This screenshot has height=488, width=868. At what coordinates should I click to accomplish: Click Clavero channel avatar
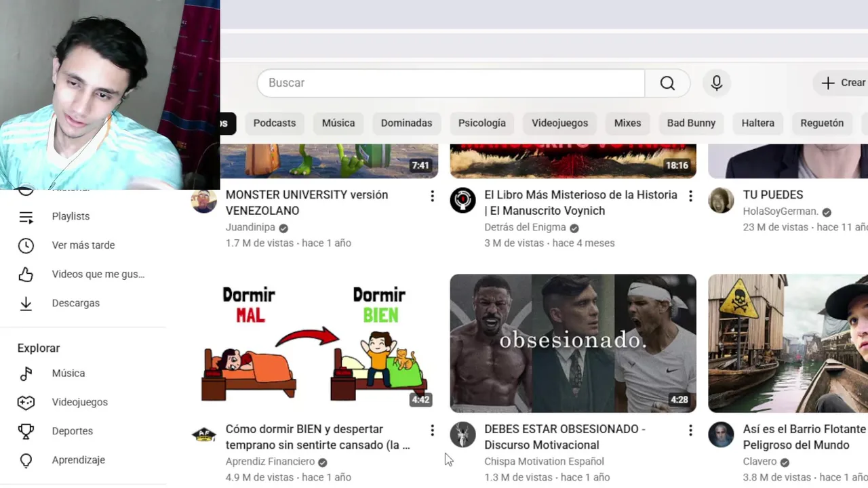(x=721, y=435)
